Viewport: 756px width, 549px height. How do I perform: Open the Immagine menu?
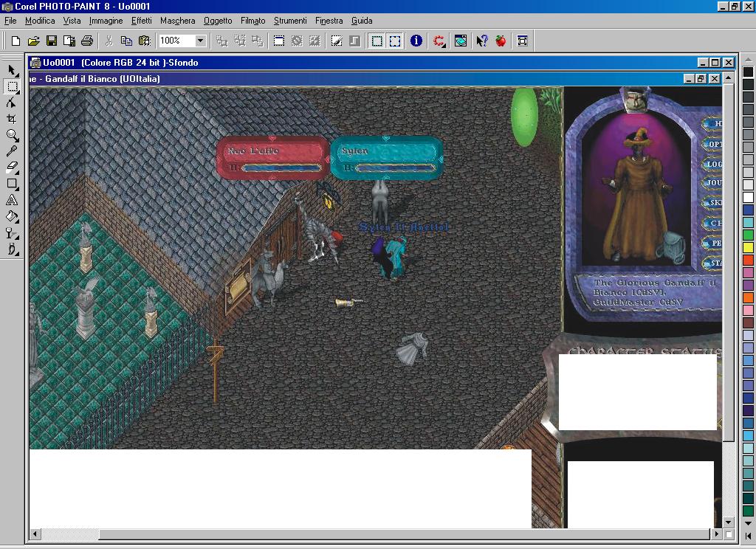pyautogui.click(x=106, y=21)
